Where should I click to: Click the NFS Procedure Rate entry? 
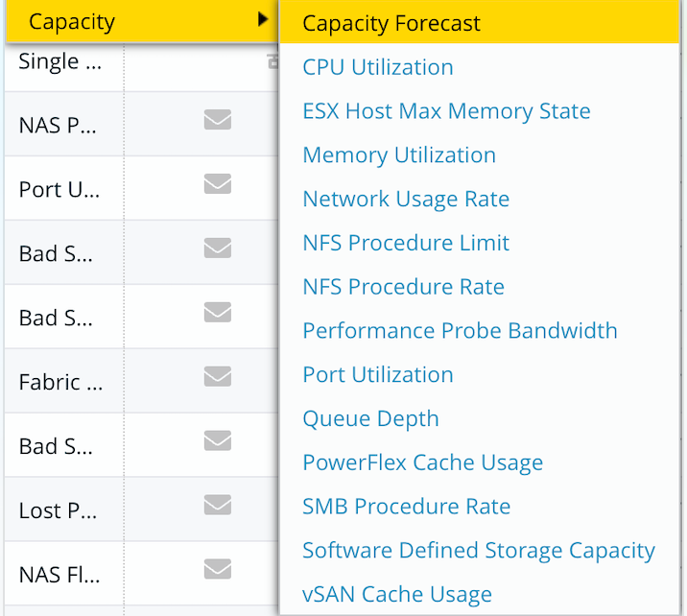click(403, 287)
